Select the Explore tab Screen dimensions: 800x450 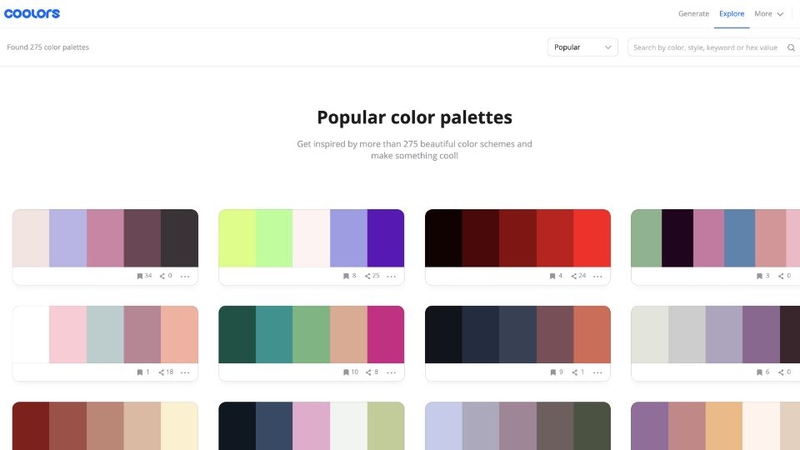[x=732, y=14]
